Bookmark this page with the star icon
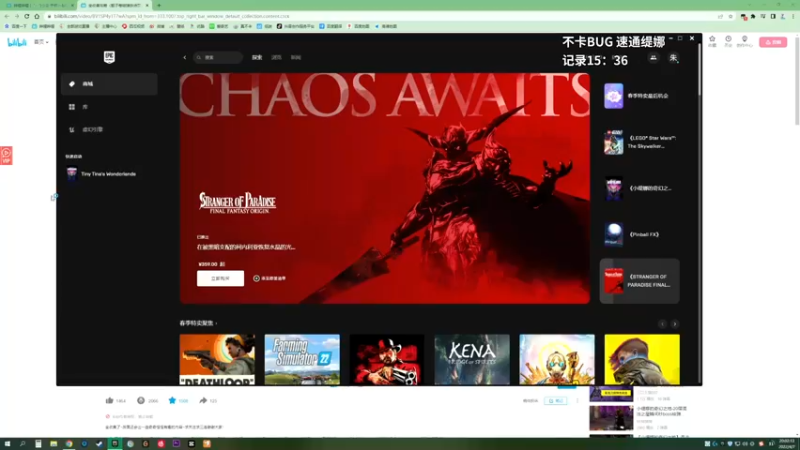Viewport: 800px width, 450px height. tap(731, 16)
